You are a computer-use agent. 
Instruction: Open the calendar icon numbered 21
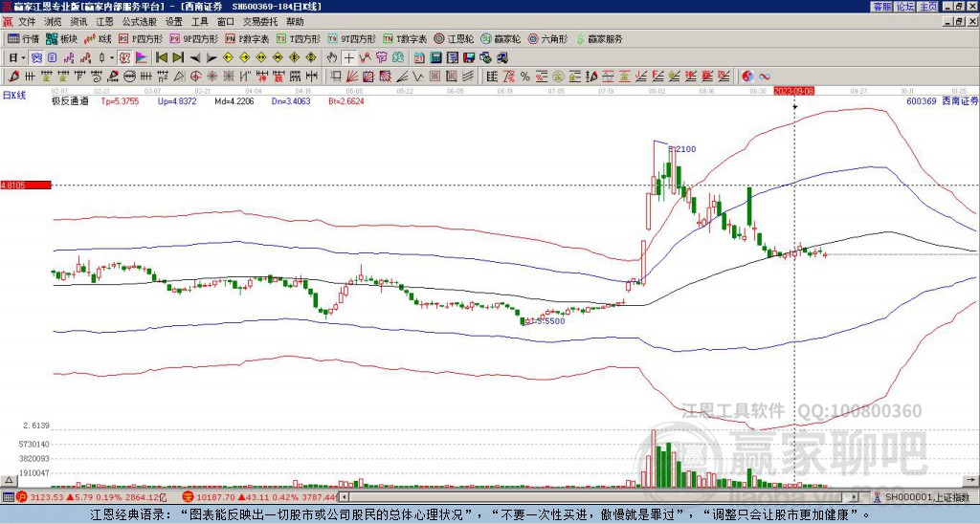click(419, 57)
